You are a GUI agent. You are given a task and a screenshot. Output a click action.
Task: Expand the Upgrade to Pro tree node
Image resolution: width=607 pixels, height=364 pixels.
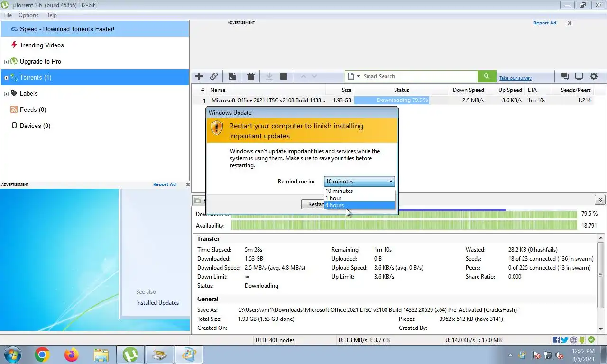[6, 62]
